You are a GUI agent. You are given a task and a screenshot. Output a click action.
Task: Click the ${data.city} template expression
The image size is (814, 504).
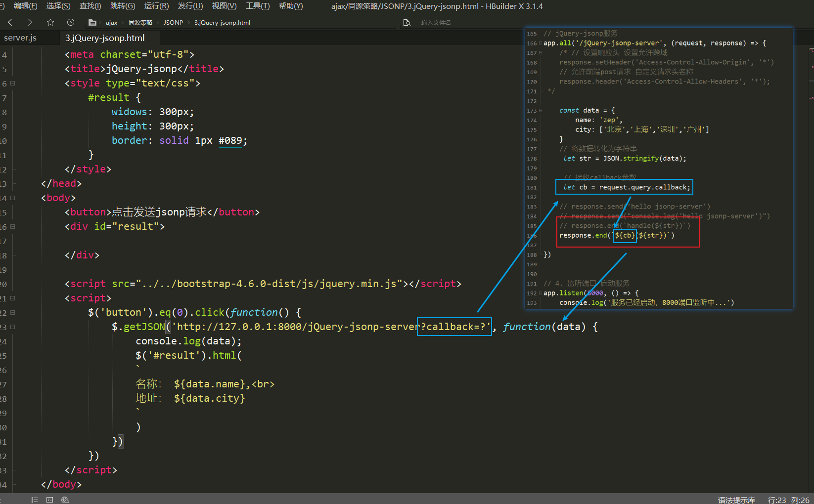(210, 398)
